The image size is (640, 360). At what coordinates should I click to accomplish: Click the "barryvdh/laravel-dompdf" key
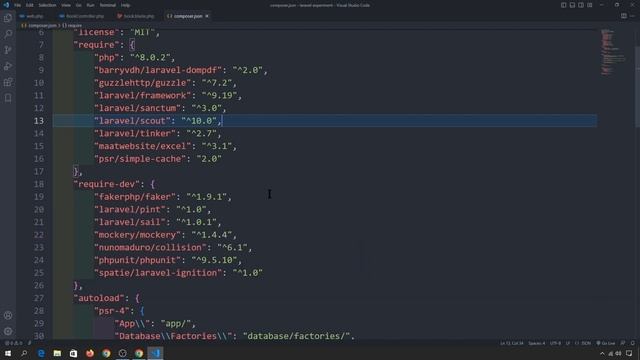click(158, 70)
